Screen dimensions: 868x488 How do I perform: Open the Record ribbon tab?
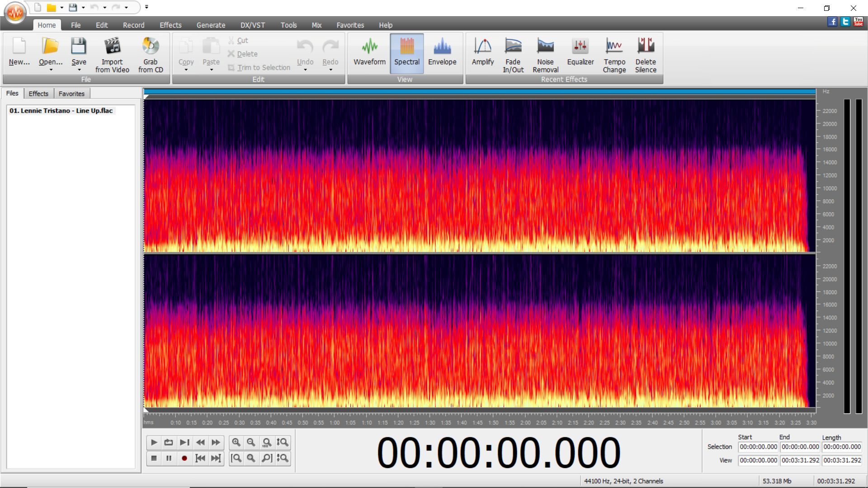[134, 25]
